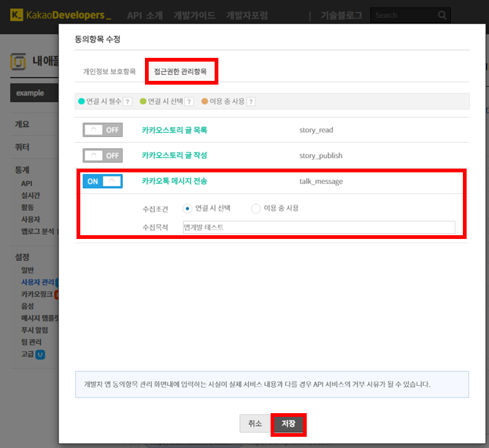Click story_read scope text
This screenshot has width=489, height=448.
coord(316,130)
